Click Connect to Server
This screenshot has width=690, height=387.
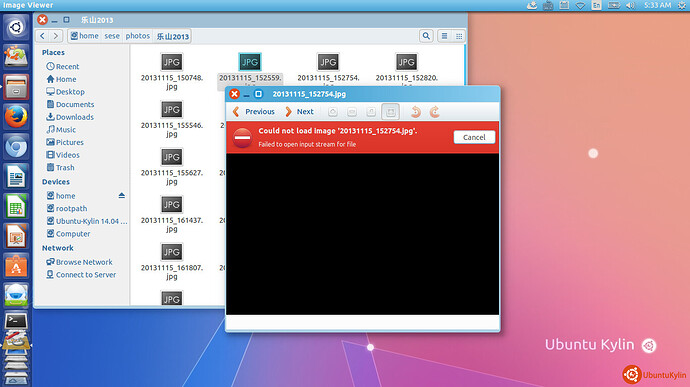(x=81, y=275)
